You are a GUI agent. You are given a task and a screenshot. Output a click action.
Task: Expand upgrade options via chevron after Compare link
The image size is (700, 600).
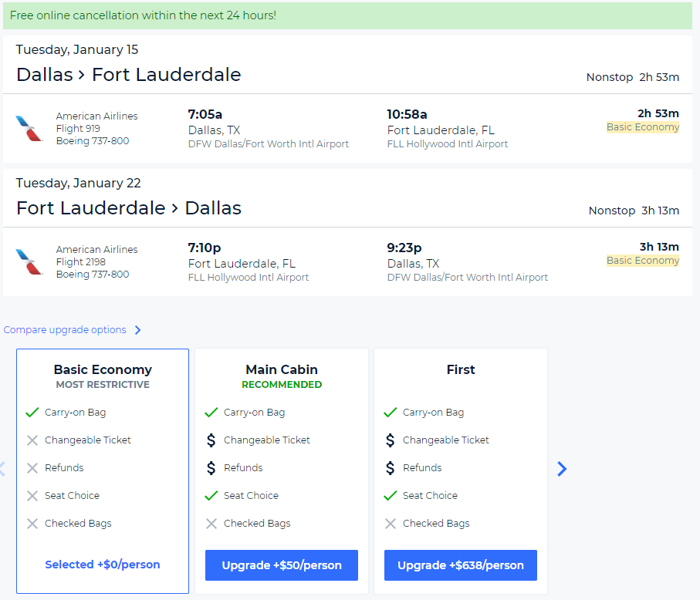click(x=138, y=330)
